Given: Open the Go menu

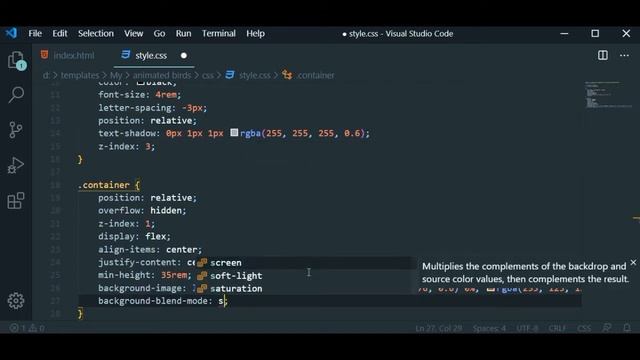Looking at the screenshot, I should pos(159,33).
